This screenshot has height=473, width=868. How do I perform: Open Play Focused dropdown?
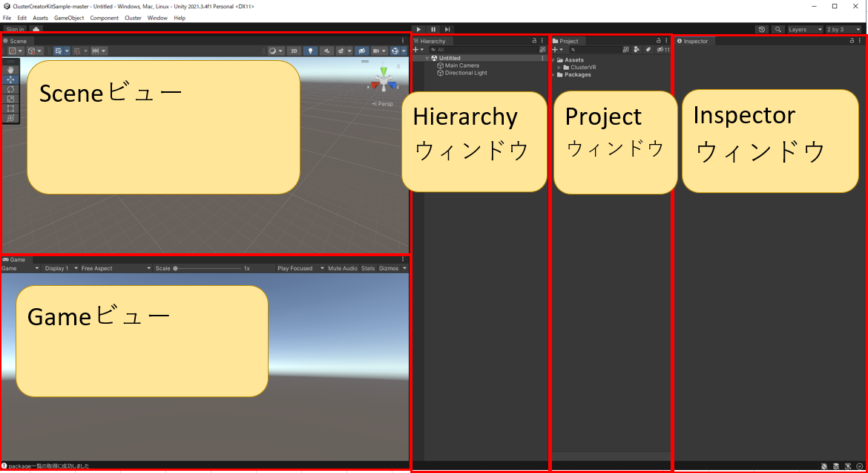tap(300, 268)
